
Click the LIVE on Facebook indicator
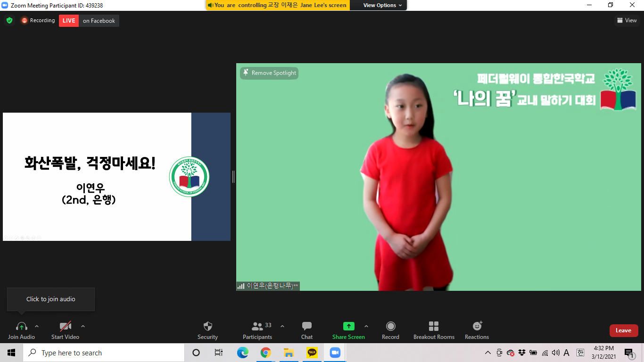click(89, 21)
